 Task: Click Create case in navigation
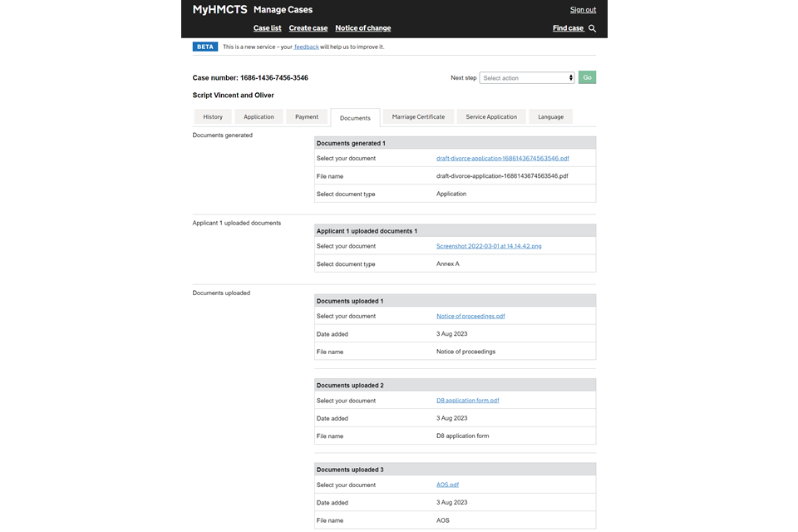(308, 28)
